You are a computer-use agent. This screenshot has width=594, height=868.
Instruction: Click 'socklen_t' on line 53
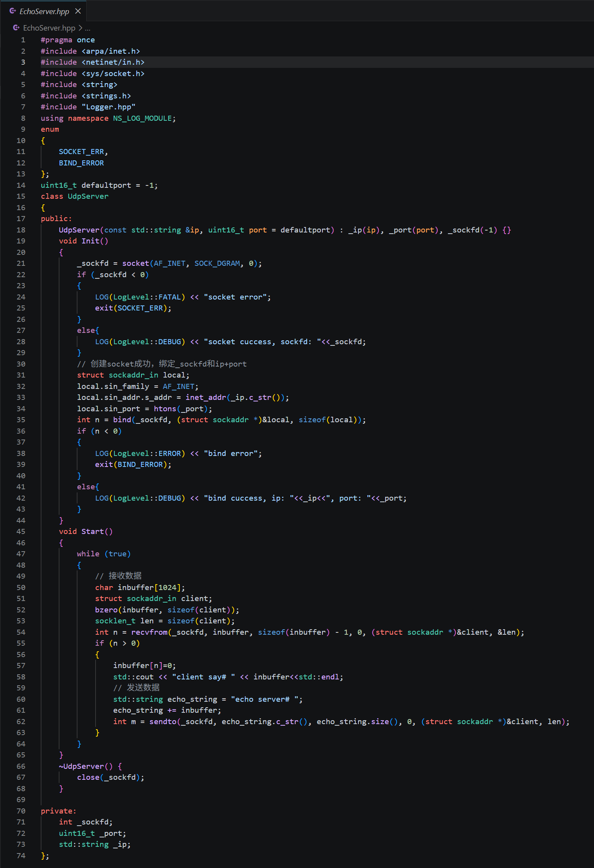point(115,621)
